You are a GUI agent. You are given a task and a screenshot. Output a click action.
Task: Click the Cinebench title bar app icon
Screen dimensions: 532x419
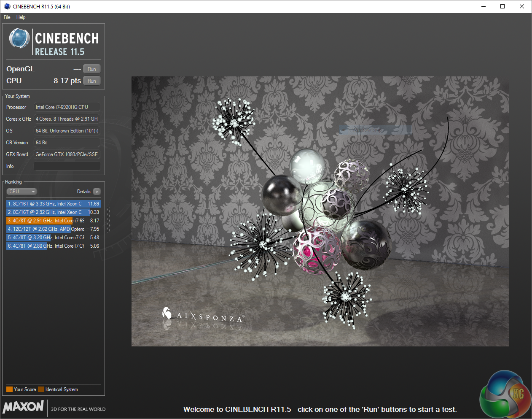pos(7,6)
